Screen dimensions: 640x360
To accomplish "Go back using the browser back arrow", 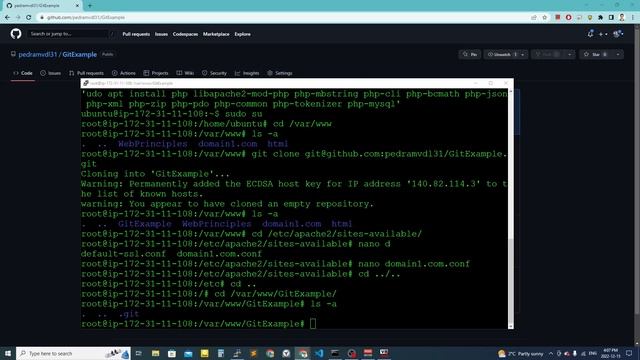I will [7, 18].
